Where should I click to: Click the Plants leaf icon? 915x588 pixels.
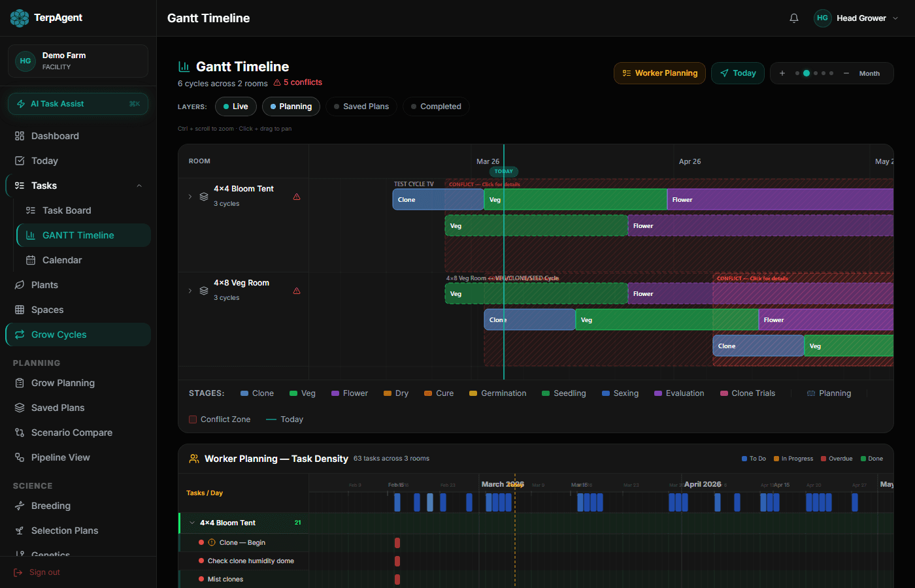pyautogui.click(x=20, y=285)
